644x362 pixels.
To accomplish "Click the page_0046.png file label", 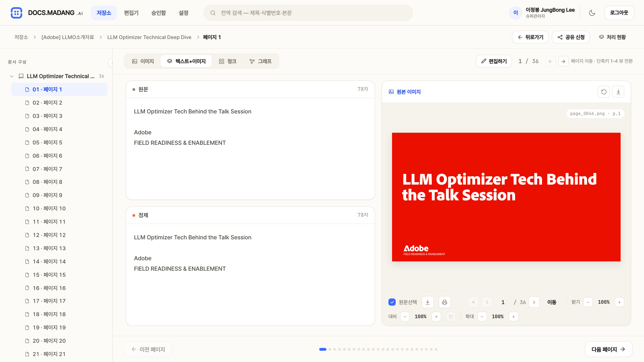I will pos(595,114).
